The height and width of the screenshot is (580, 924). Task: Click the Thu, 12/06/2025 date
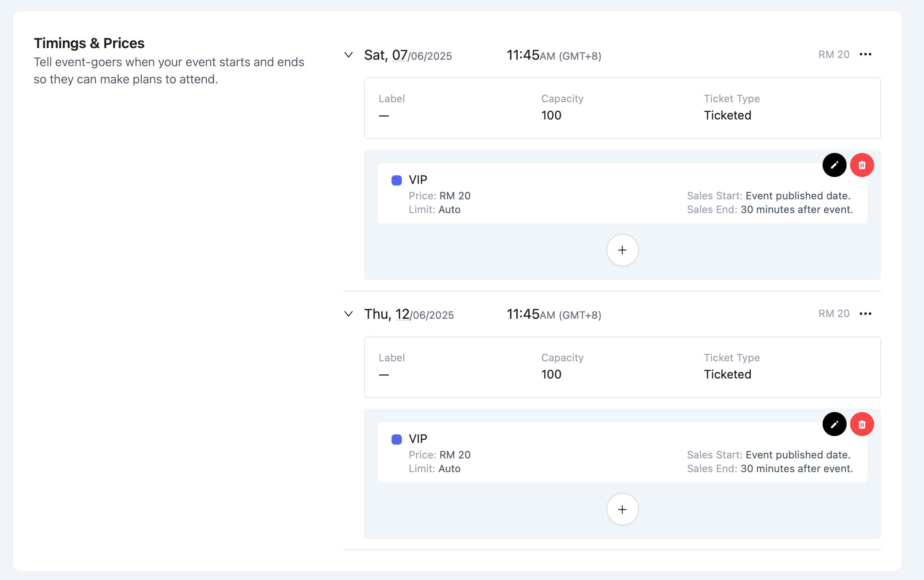tap(409, 314)
